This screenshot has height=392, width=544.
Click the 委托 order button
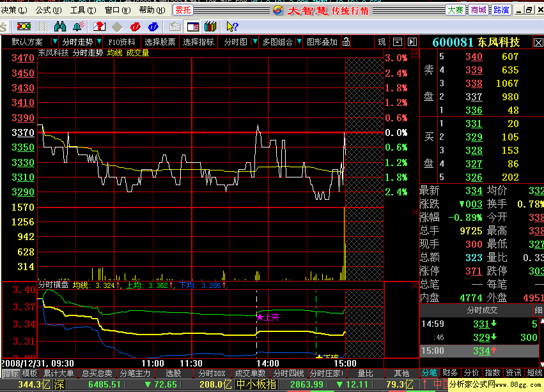[183, 10]
